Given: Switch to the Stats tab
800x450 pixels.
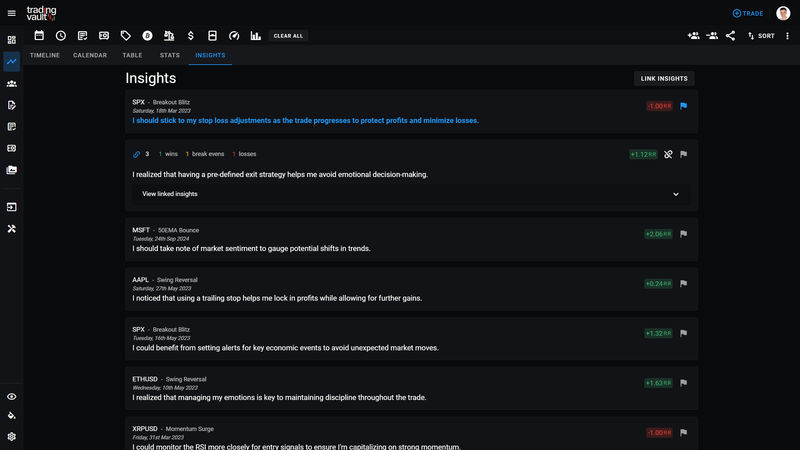Looking at the screenshot, I should coord(170,55).
